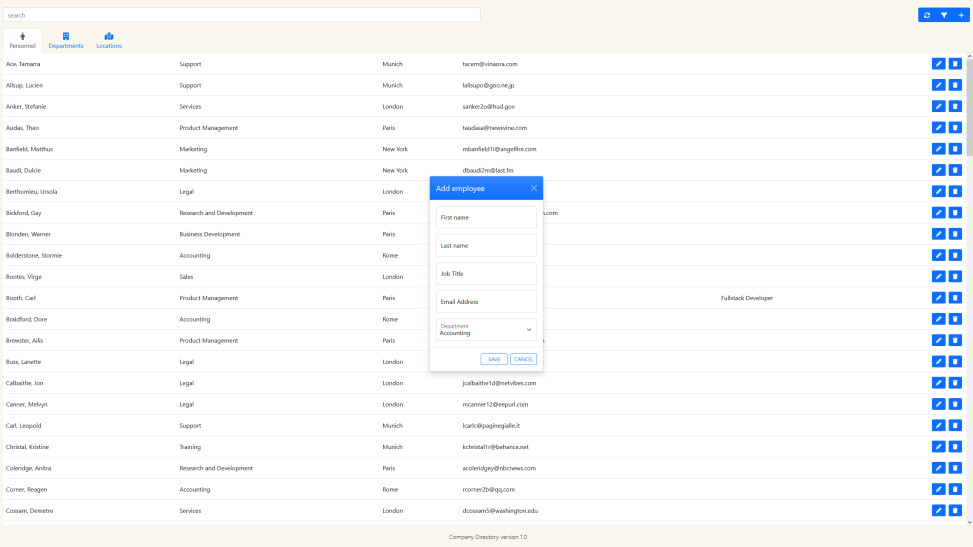973x547 pixels.
Task: Open the Locations tab
Action: click(x=109, y=41)
